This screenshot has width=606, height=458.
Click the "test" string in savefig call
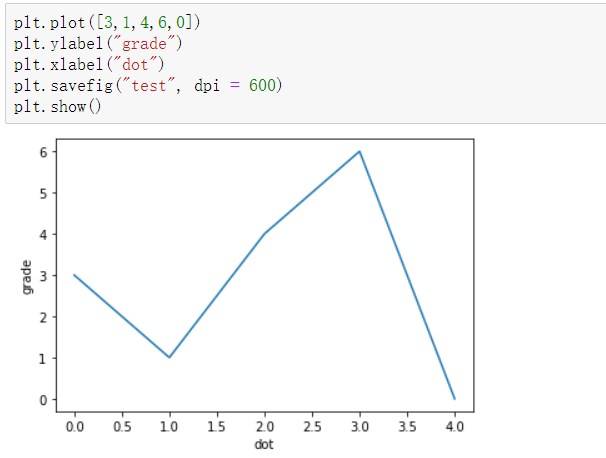tap(149, 85)
